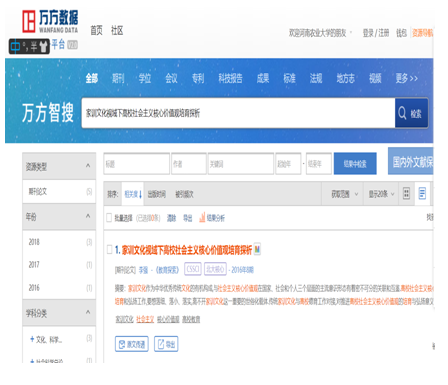Click the 登录/注册 link

point(376,33)
